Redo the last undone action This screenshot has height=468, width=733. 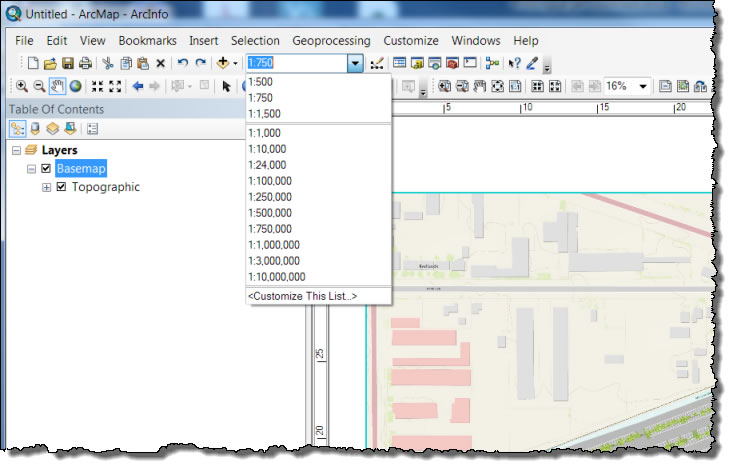tap(201, 63)
